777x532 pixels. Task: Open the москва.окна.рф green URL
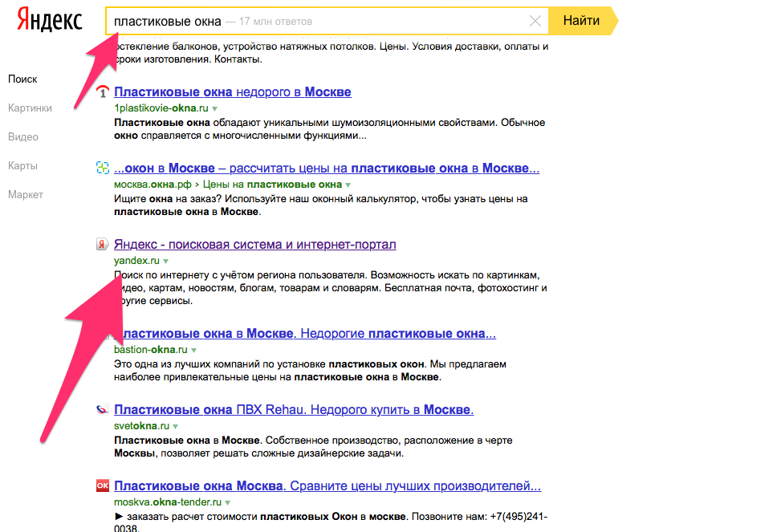click(153, 185)
